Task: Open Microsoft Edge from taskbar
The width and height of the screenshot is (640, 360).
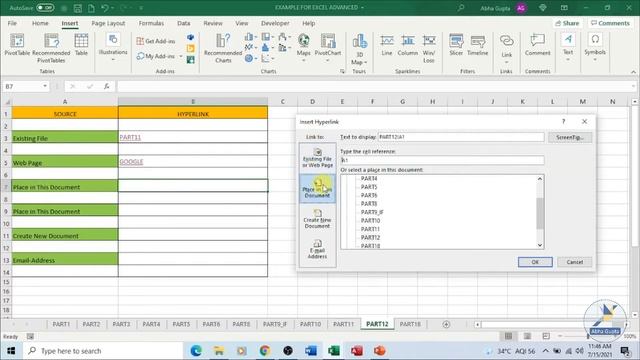Action: tap(196, 351)
